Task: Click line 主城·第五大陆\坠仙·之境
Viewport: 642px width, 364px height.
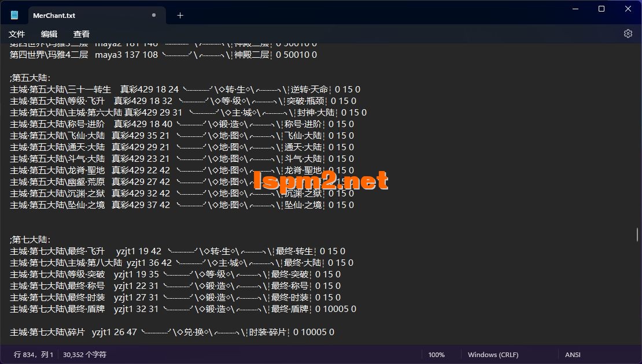Action: 182,205
